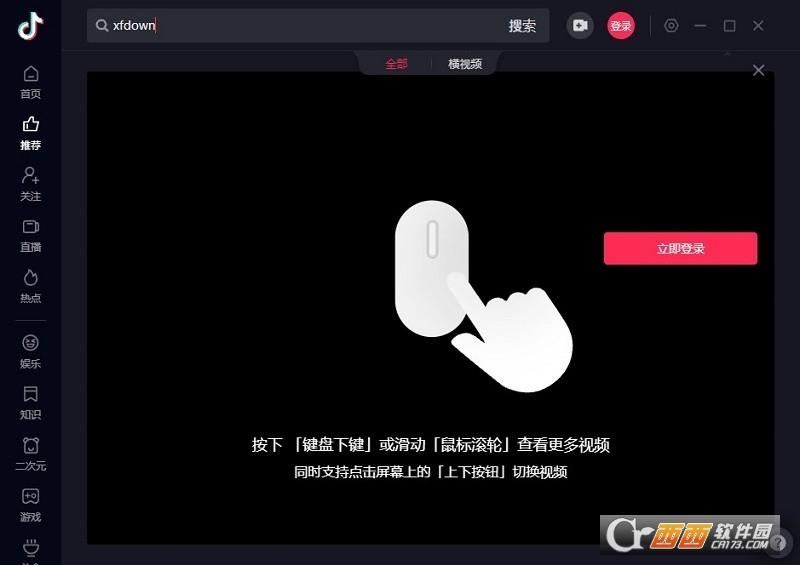
Task: Click the round red 登录 button
Action: pos(621,26)
